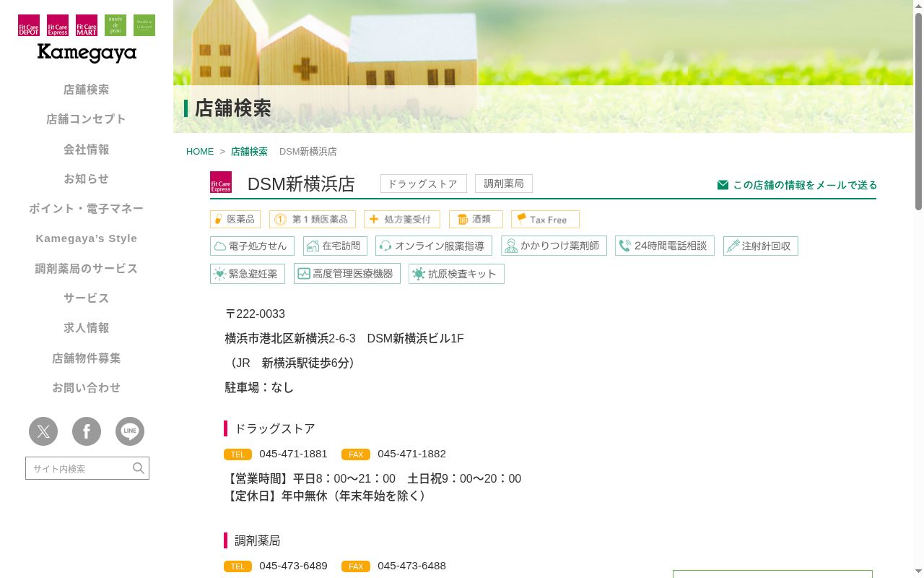Click the かかりつけ薬剤師 badge
Viewport: 924px width, 578px height.
(x=554, y=246)
